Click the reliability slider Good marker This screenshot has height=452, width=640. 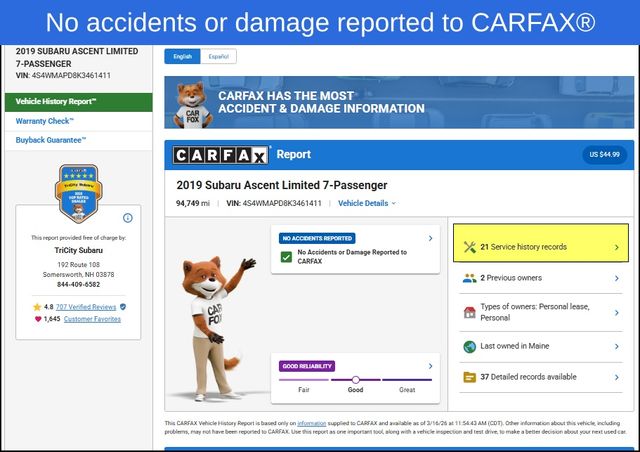(x=355, y=380)
